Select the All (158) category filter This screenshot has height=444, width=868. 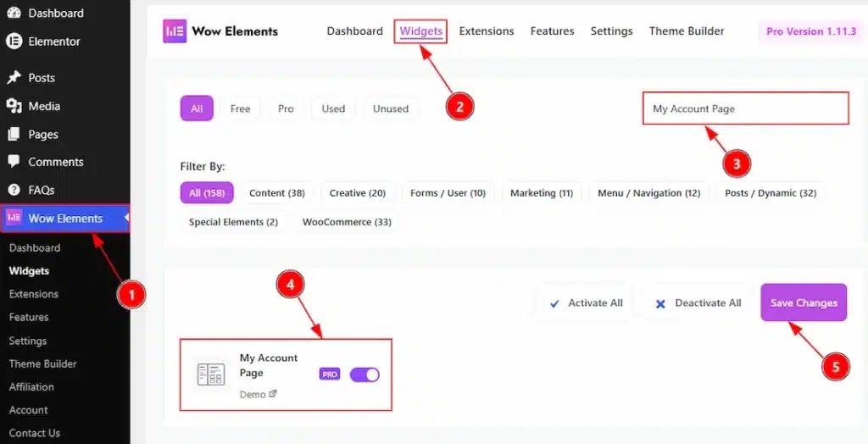click(x=207, y=192)
